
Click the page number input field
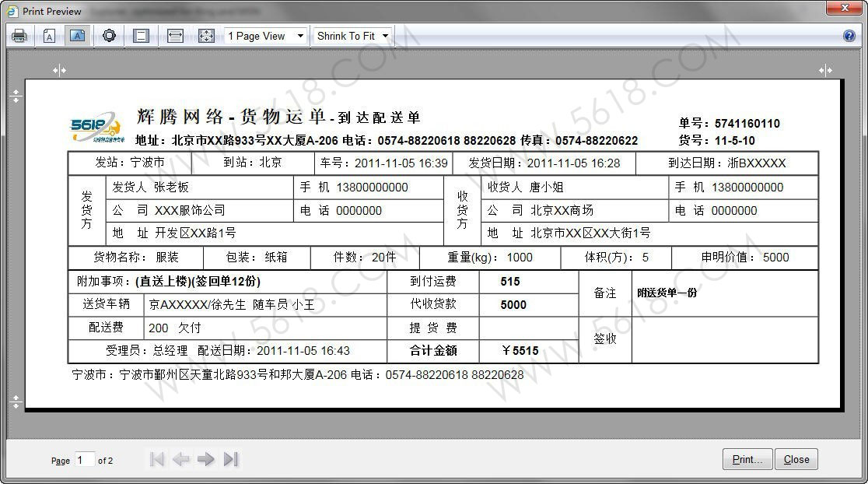tap(85, 460)
